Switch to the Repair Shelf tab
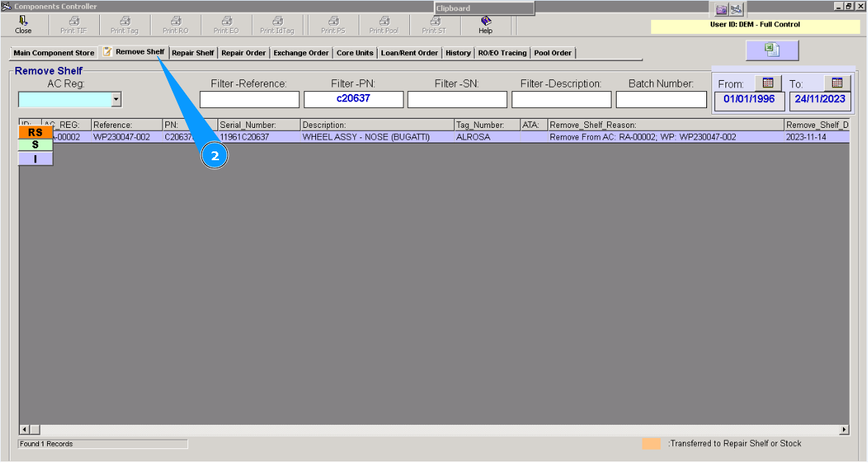The width and height of the screenshot is (868, 463). [193, 53]
